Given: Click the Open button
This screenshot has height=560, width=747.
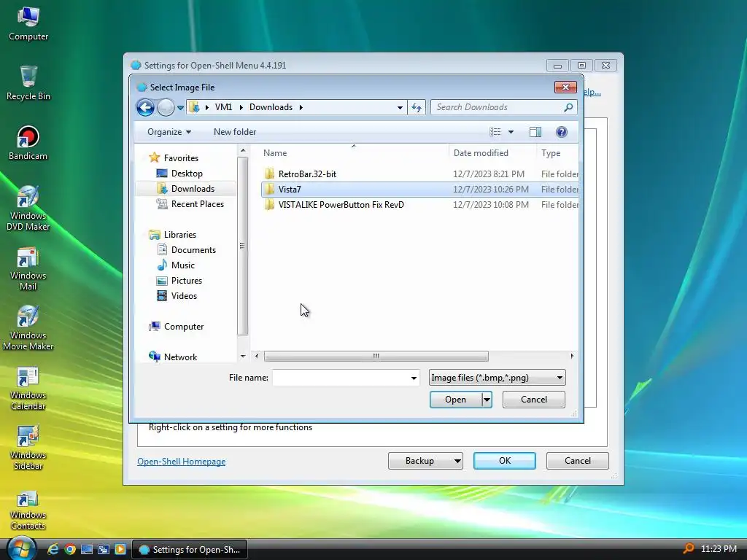Looking at the screenshot, I should click(x=455, y=400).
